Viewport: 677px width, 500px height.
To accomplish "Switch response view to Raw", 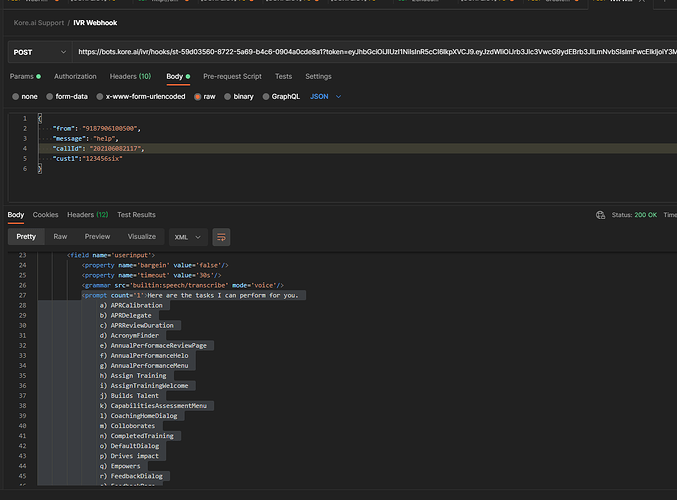I will pyautogui.click(x=60, y=237).
